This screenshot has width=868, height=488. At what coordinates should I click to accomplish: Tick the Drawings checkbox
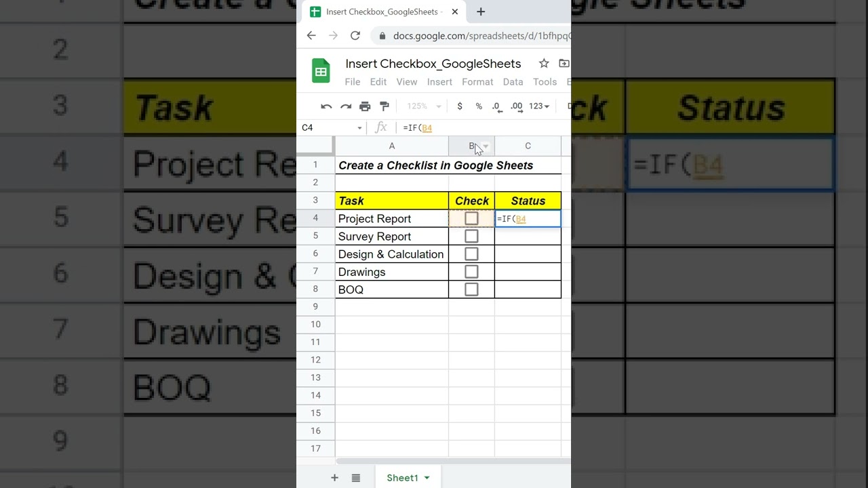pyautogui.click(x=471, y=272)
